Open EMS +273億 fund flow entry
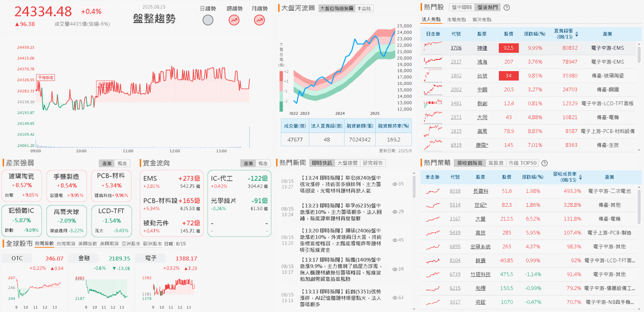 (172, 182)
